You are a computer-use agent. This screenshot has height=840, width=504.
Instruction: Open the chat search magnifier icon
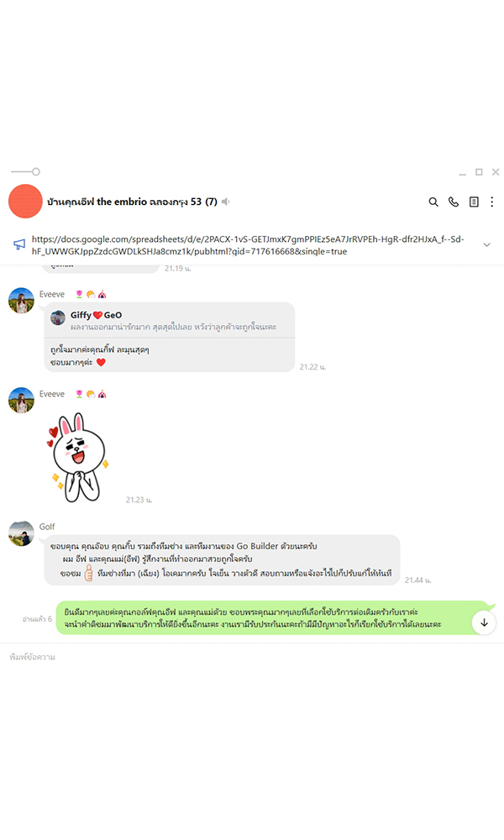[x=433, y=202]
